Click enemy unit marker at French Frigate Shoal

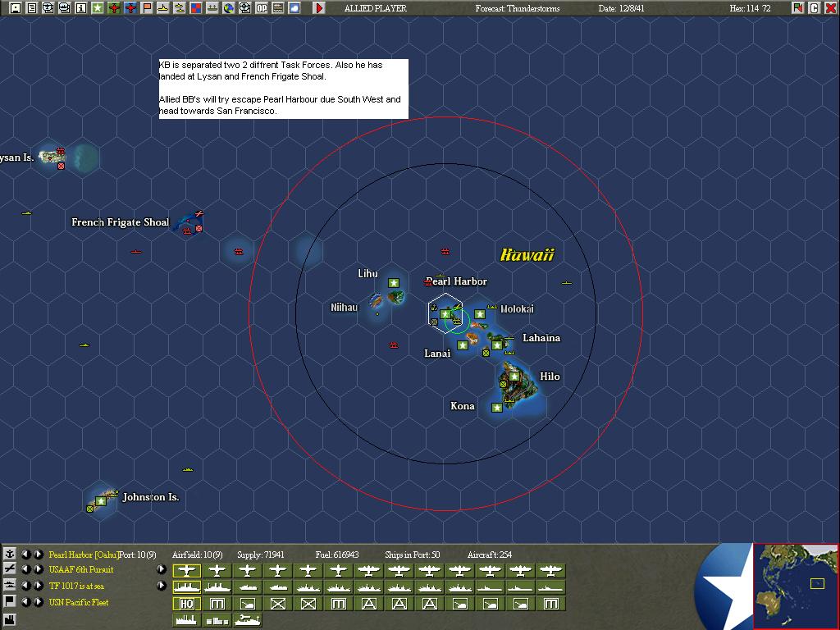[x=199, y=229]
